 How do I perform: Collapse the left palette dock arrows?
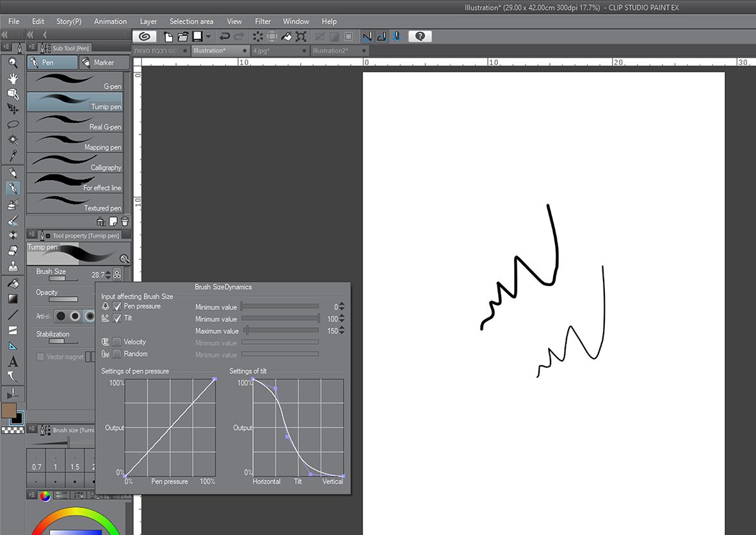coord(5,35)
